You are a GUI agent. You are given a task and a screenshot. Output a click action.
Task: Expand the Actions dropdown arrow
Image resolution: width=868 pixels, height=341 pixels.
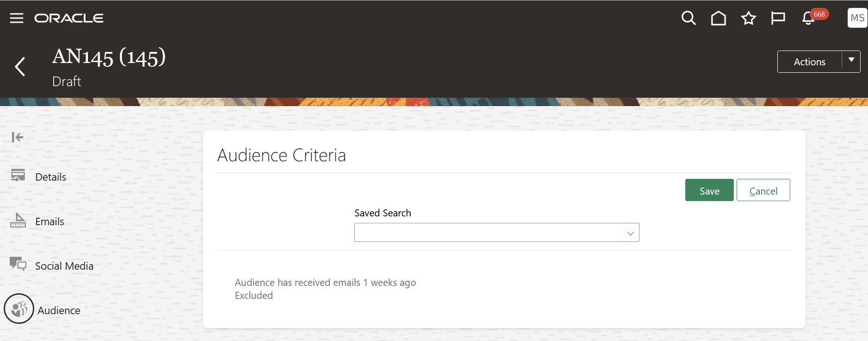tap(851, 61)
